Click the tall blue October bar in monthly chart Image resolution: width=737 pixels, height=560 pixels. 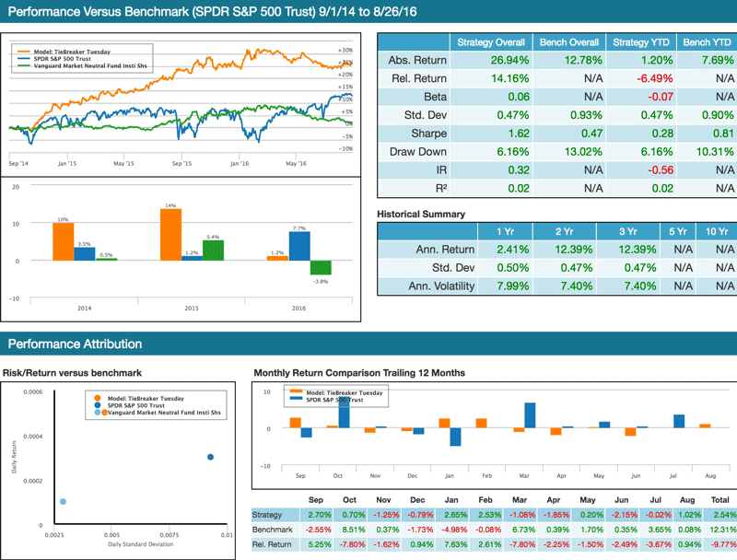[x=345, y=410]
